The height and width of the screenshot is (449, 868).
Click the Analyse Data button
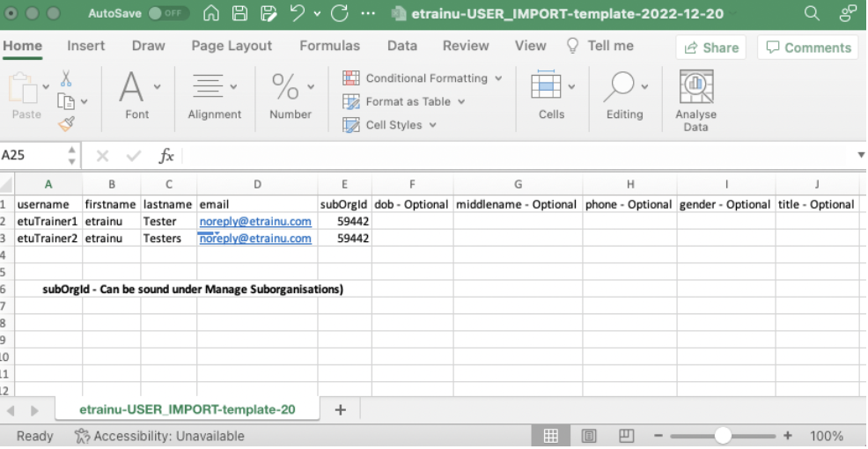click(x=695, y=100)
